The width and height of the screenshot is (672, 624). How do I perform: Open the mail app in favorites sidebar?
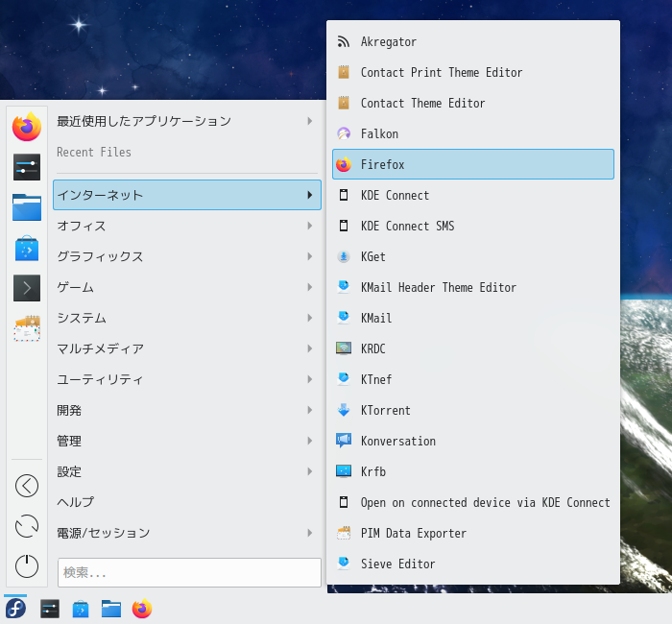(27, 328)
